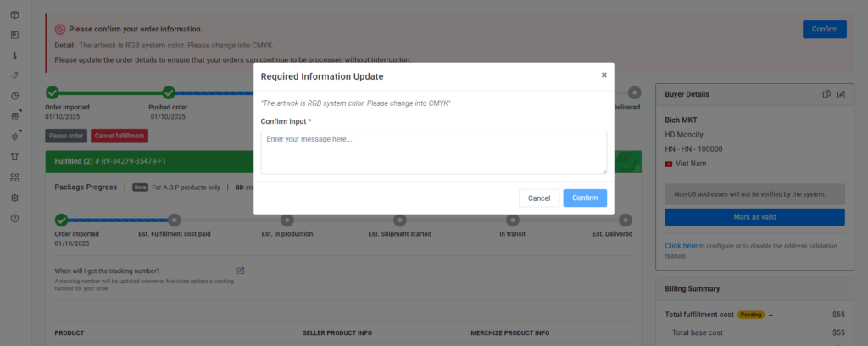Click the red Cancel fulfillment button
Screen dimensions: 868x346
(120, 136)
